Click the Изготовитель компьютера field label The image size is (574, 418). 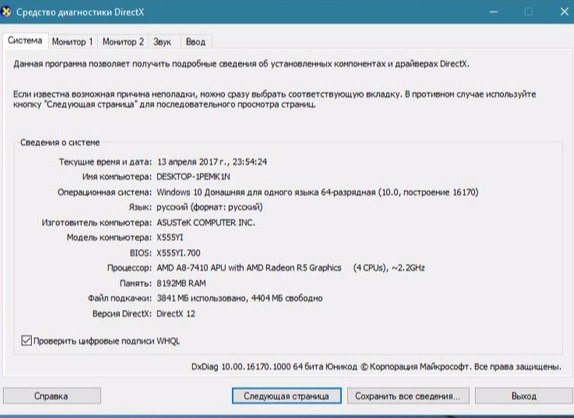(x=96, y=223)
